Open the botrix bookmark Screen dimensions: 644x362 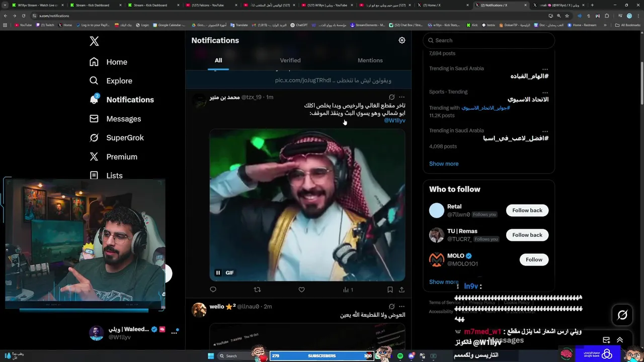click(489, 25)
